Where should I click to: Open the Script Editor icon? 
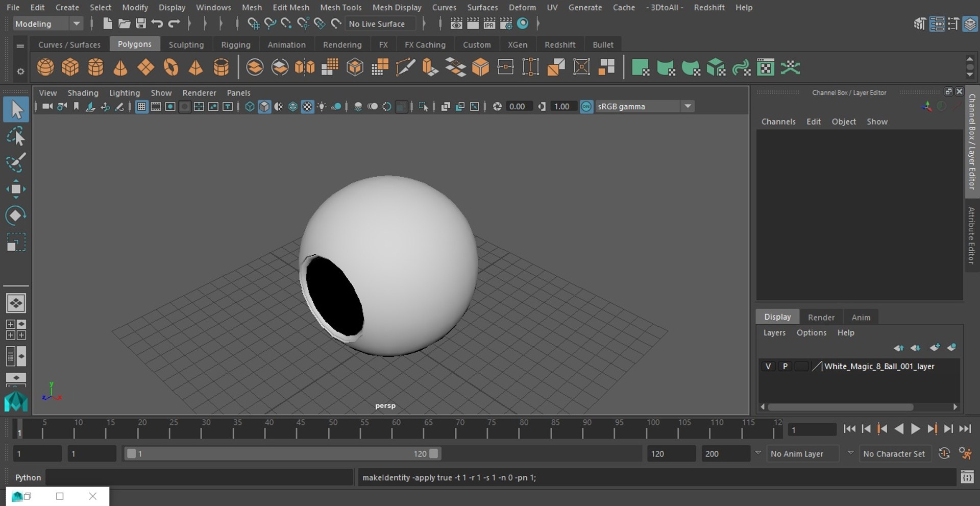967,477
